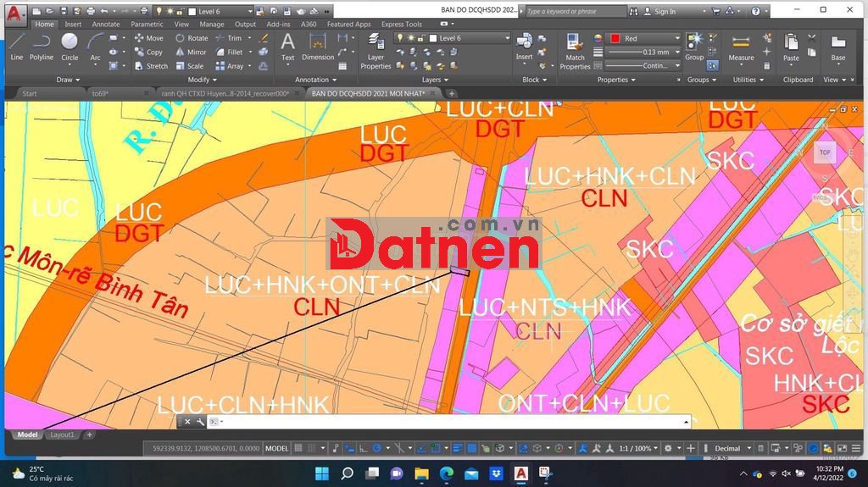Image resolution: width=868 pixels, height=487 pixels.
Task: Switch to the Annotate ribbon tab
Action: [x=106, y=25]
